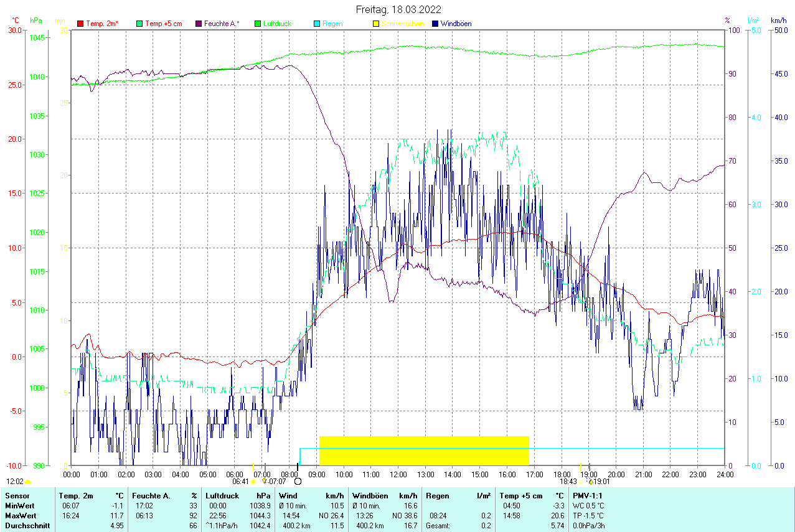Click the ground temperature maximum 20.6
The image size is (795, 532).
[557, 516]
